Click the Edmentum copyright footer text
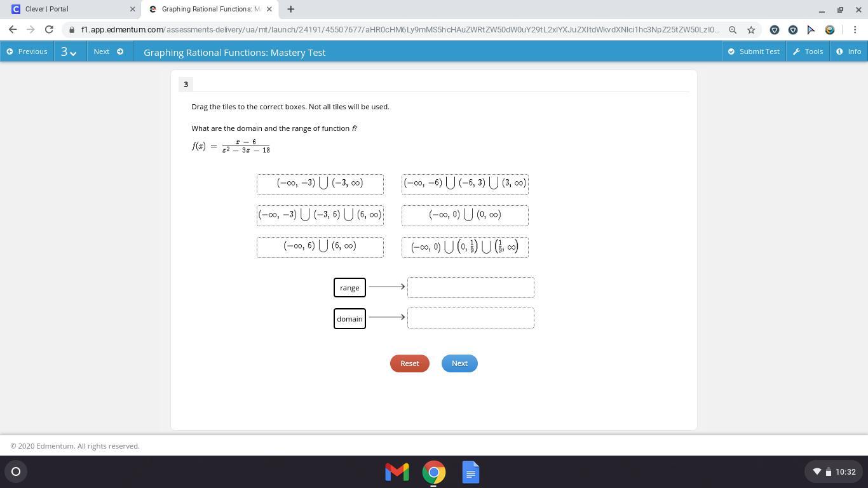The height and width of the screenshot is (488, 868). [x=75, y=446]
